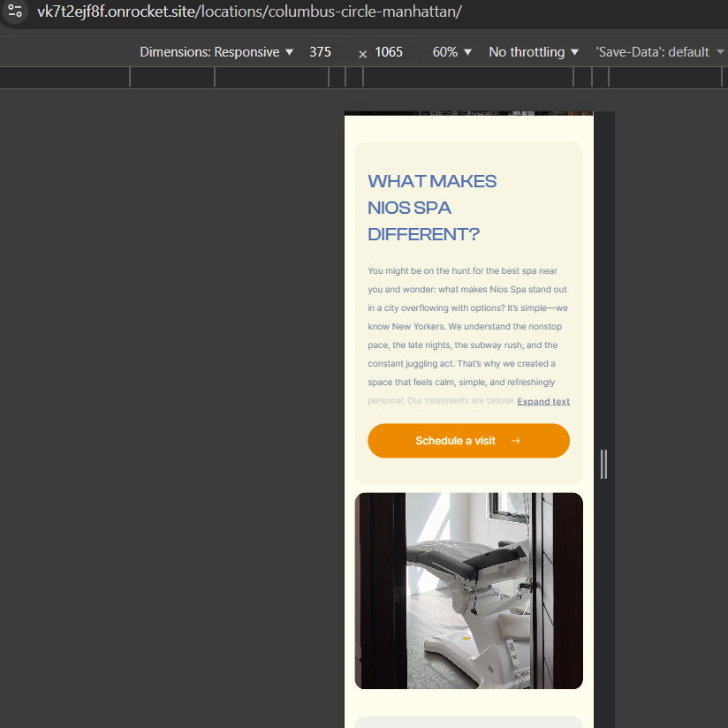Open the 60% zoom dropdown
Screen dimensions: 728x728
click(451, 52)
